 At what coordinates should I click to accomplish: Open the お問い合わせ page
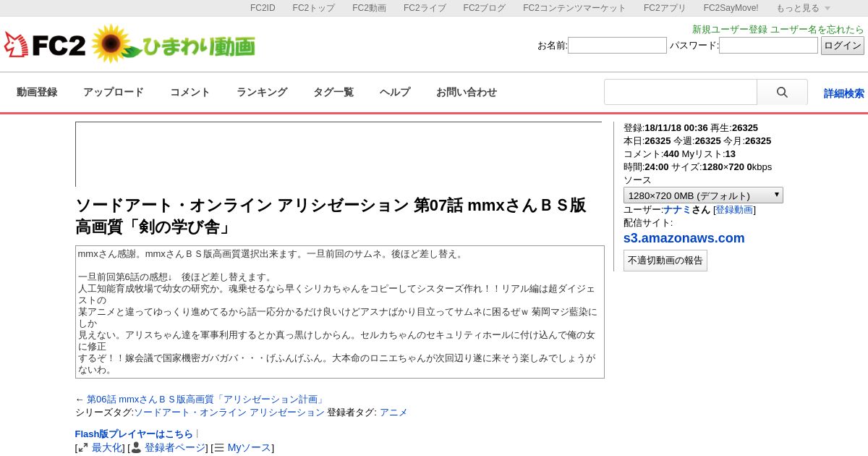pyautogui.click(x=467, y=93)
